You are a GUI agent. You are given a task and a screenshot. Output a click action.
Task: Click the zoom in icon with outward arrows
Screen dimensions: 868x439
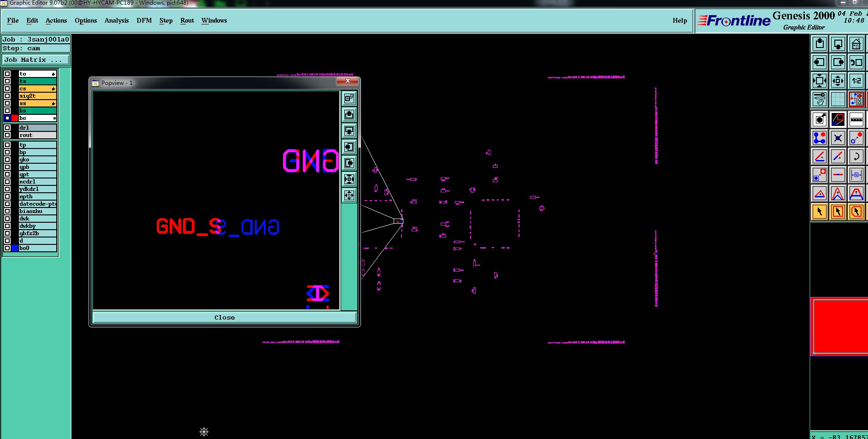pos(820,81)
